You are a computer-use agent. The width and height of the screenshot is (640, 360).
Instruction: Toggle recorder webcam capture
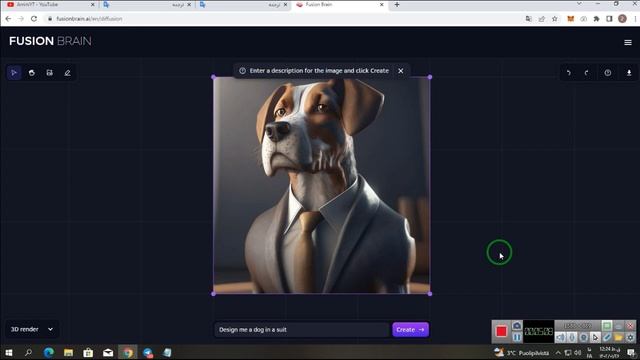coord(584,337)
